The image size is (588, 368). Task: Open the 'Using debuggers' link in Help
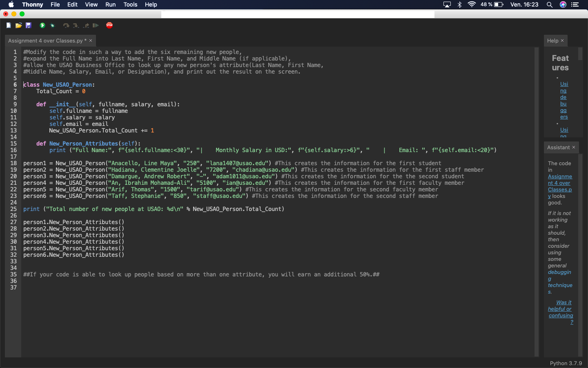point(564,100)
